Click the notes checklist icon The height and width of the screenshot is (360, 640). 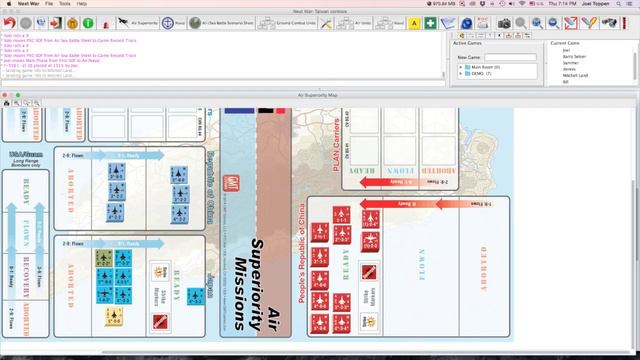pos(448,23)
